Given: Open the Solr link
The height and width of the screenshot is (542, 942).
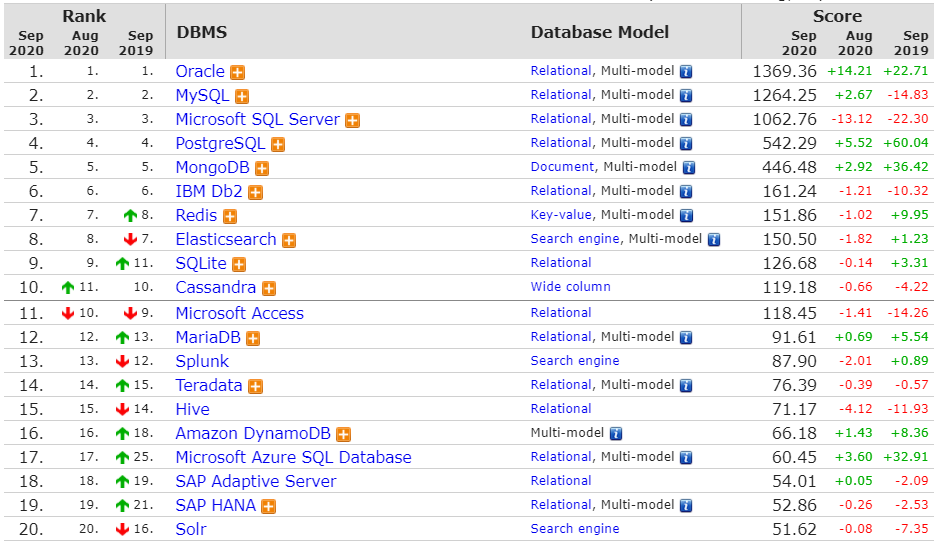Looking at the screenshot, I should click(x=191, y=530).
